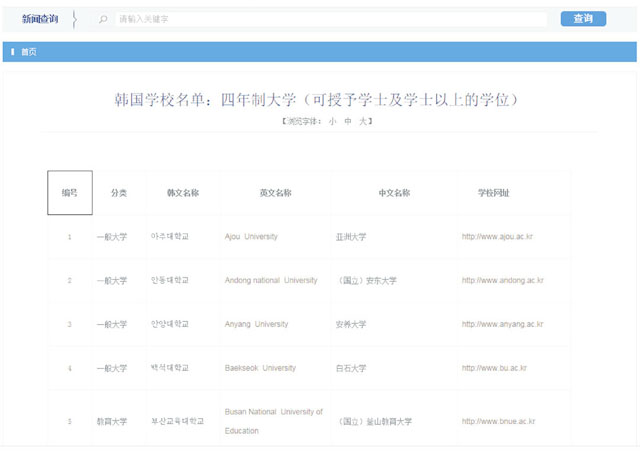This screenshot has width=640, height=462.
Task: Open the www.bnue.ac.kr link
Action: pyautogui.click(x=499, y=422)
